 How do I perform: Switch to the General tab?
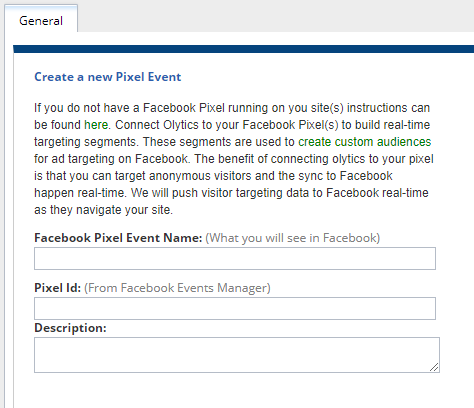click(x=41, y=21)
